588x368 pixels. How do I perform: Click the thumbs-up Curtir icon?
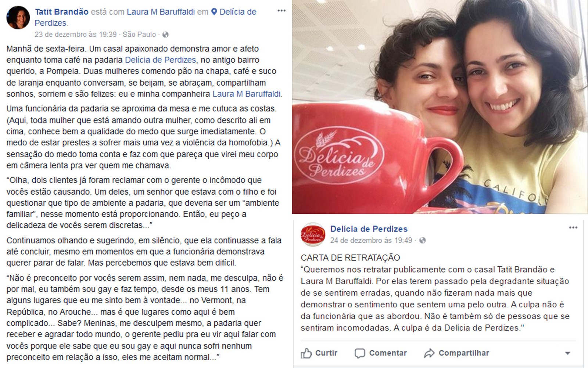[306, 353]
